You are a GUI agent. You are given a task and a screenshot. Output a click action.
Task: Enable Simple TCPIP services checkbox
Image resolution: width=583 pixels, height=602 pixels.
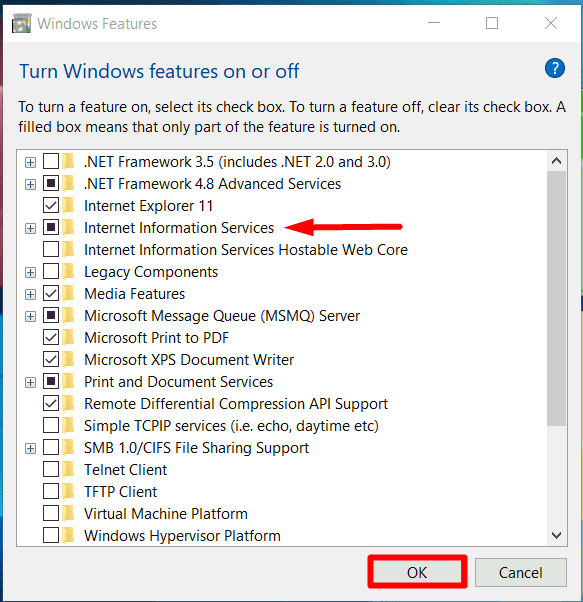pos(51,425)
